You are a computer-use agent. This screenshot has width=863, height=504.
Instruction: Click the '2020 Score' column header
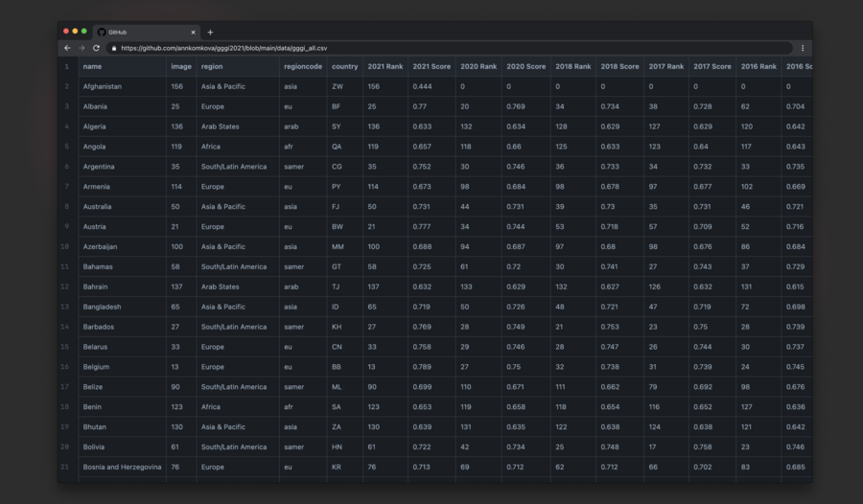(525, 66)
